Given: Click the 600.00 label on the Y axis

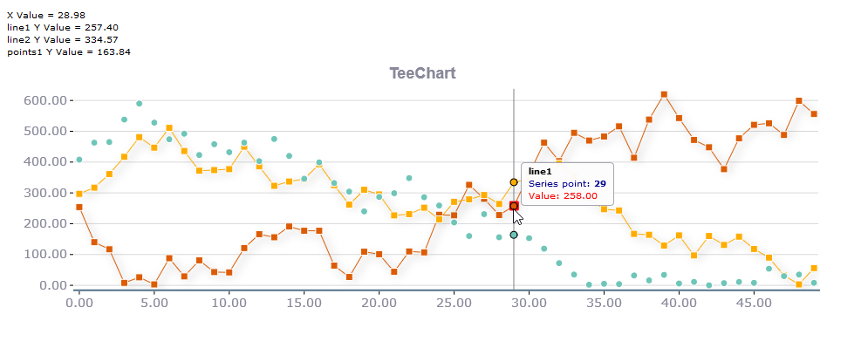Looking at the screenshot, I should tap(46, 100).
